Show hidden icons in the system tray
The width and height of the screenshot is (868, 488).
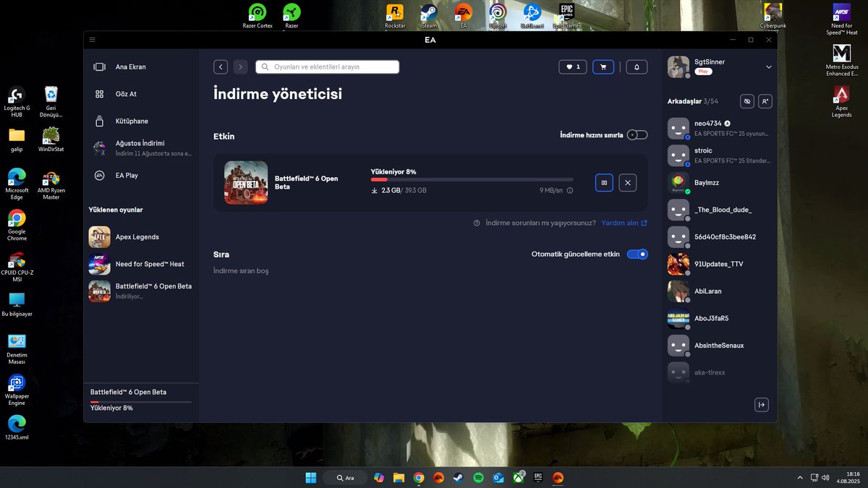tap(800, 478)
